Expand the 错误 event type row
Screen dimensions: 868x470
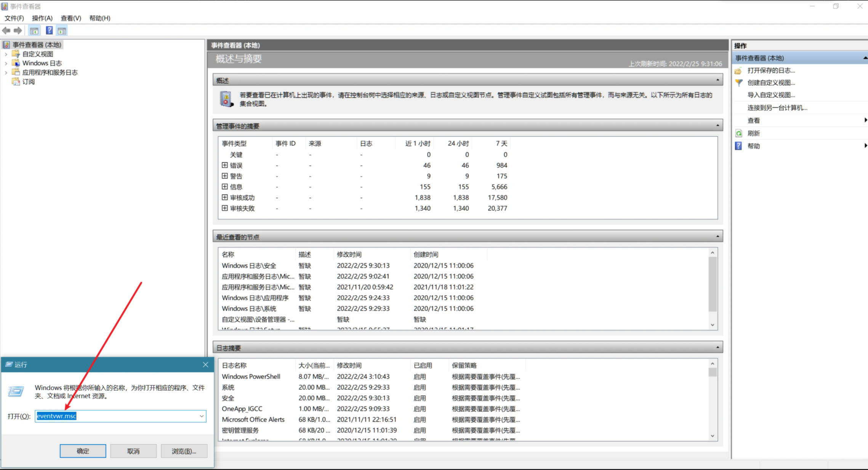coord(225,165)
